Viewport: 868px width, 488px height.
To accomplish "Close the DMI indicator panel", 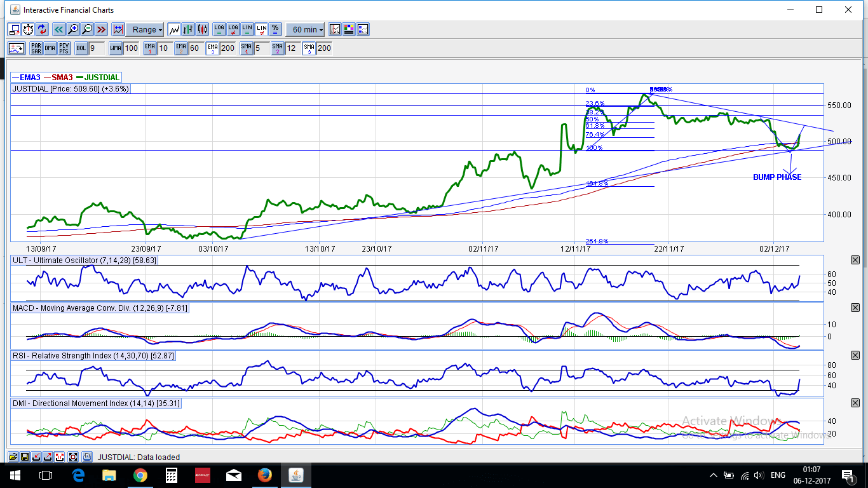I will [855, 403].
